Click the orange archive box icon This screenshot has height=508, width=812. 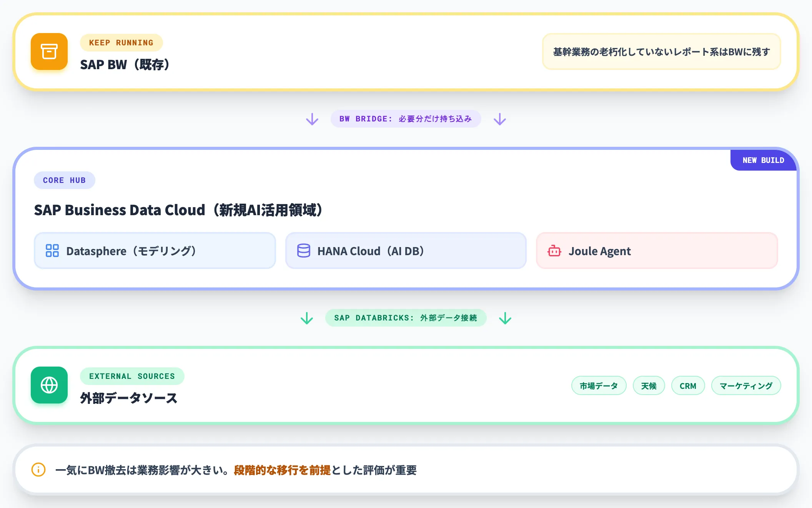pyautogui.click(x=49, y=51)
